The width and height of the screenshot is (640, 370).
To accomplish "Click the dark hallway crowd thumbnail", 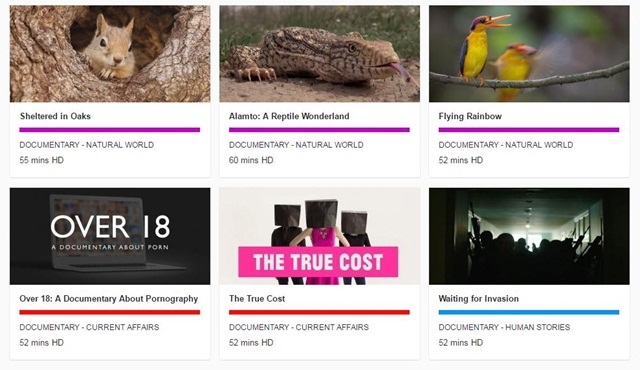I will click(529, 236).
